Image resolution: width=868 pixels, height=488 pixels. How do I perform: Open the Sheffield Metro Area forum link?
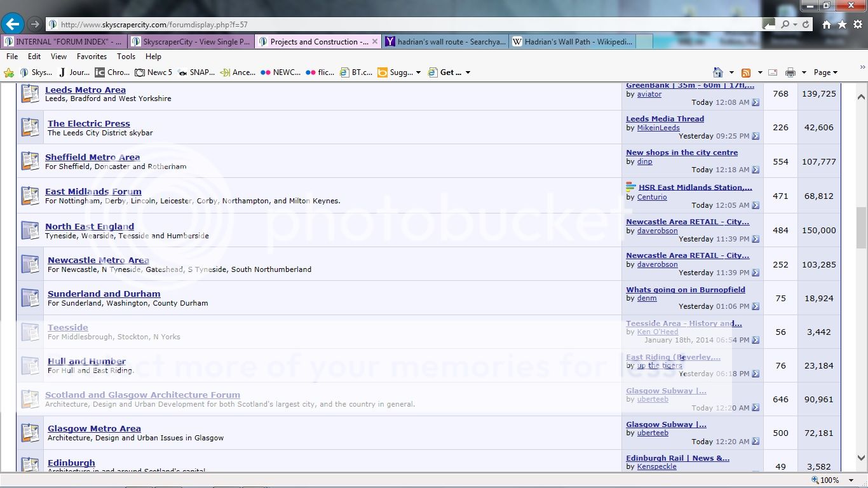pyautogui.click(x=92, y=157)
